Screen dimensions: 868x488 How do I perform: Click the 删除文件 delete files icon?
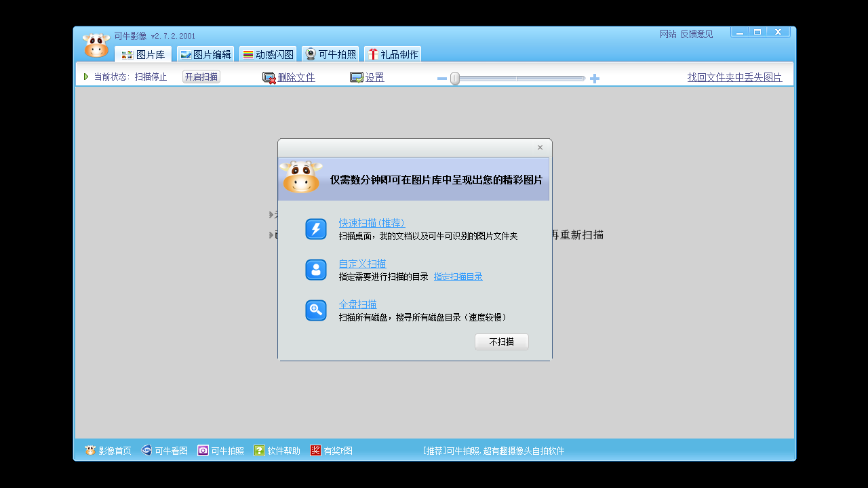point(269,77)
